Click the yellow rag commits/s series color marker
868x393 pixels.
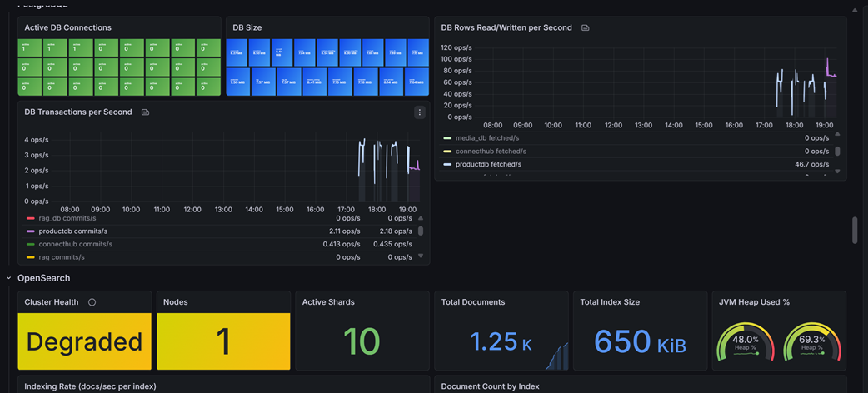pos(31,257)
